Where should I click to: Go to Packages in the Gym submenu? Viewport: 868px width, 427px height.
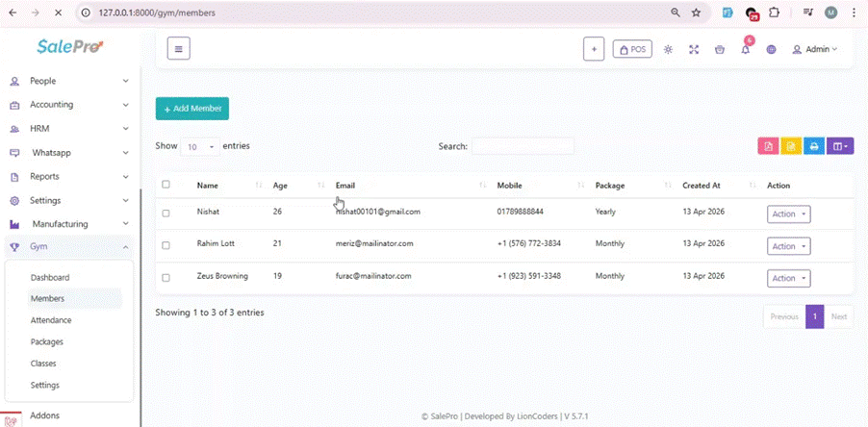point(47,341)
